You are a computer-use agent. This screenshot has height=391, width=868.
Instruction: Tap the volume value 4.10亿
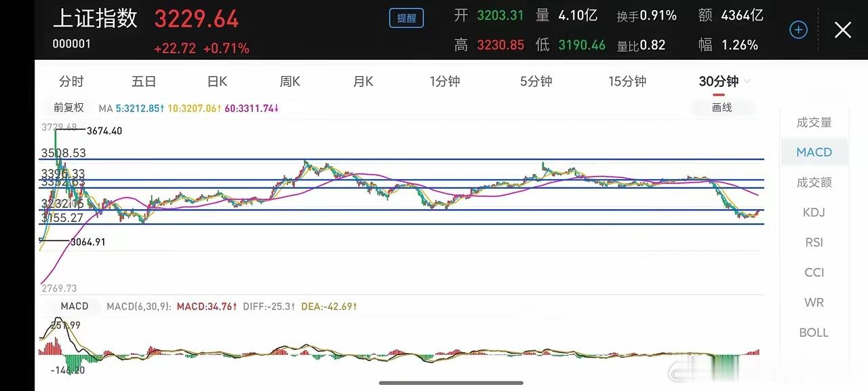[x=578, y=16]
